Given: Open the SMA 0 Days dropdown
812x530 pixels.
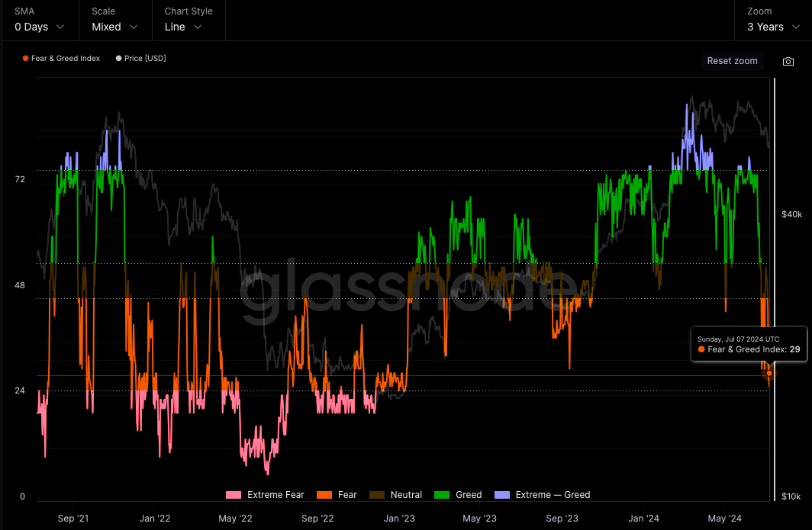Looking at the screenshot, I should click(40, 20).
